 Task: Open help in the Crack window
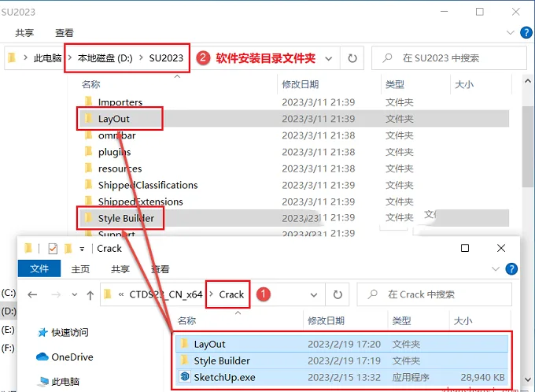point(511,268)
